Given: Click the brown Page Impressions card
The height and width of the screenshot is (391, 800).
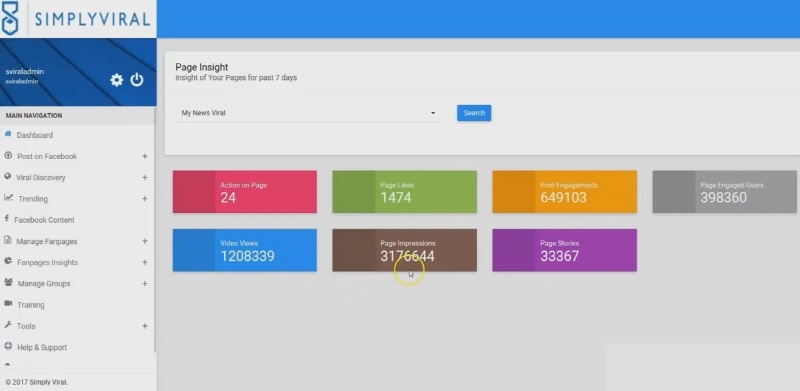Looking at the screenshot, I should (405, 250).
